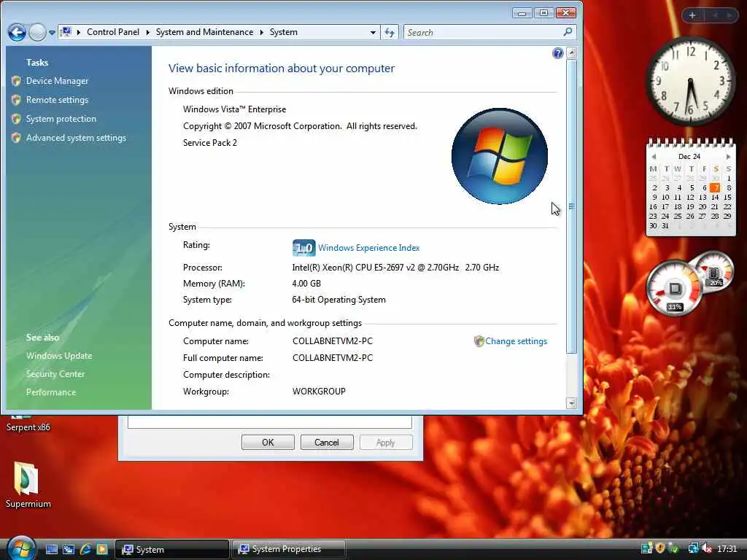Click the Refresh icon next to address bar

[x=390, y=32]
